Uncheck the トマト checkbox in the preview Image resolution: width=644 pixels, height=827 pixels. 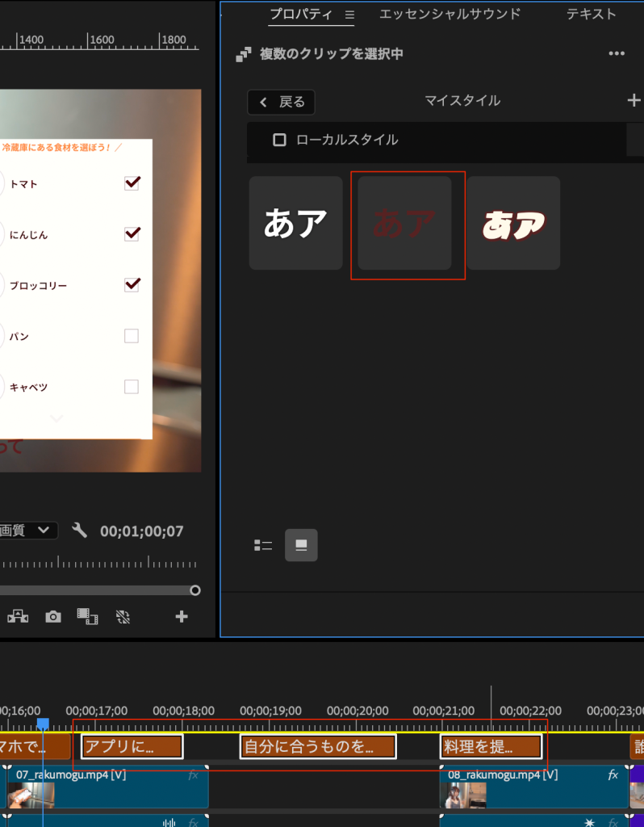(132, 183)
